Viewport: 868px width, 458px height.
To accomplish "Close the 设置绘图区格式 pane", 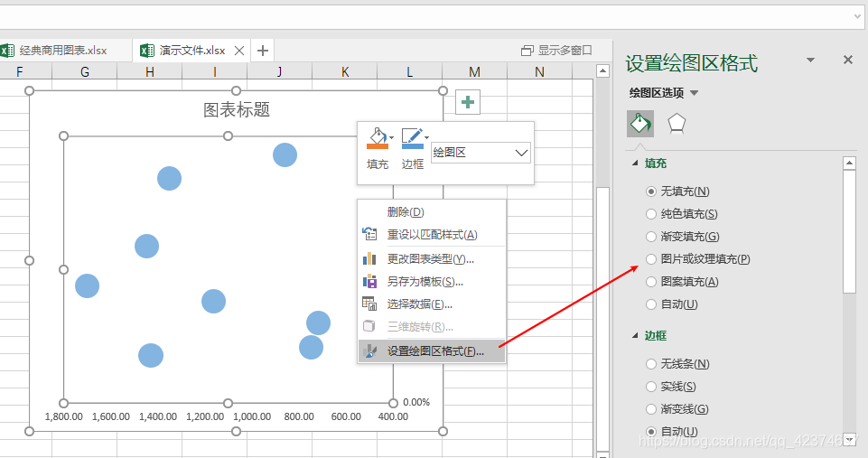I will coord(847,60).
